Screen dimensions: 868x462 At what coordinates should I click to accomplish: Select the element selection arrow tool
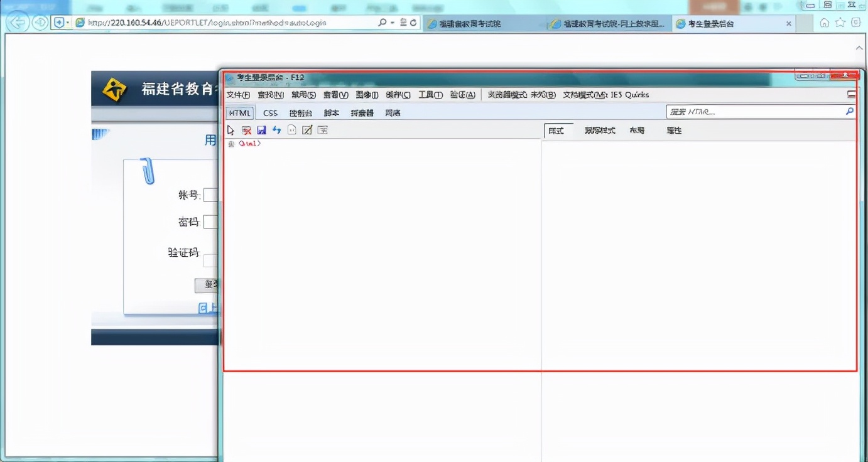231,129
